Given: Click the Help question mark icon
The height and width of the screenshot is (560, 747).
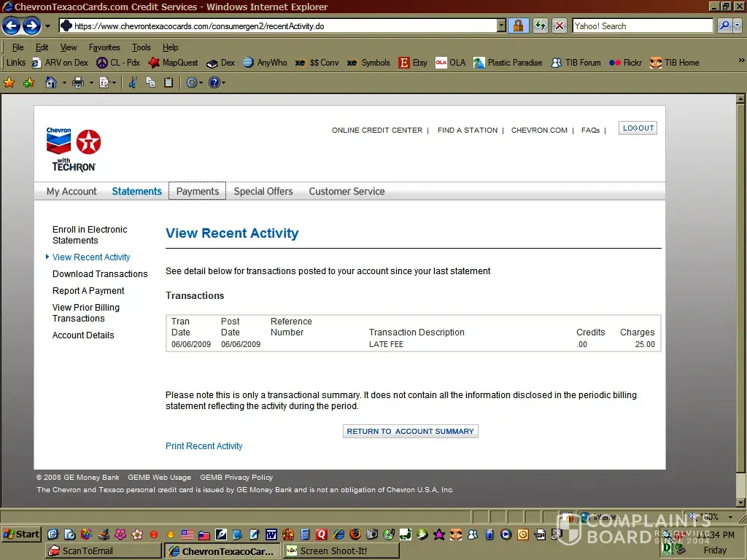Looking at the screenshot, I should (x=214, y=82).
